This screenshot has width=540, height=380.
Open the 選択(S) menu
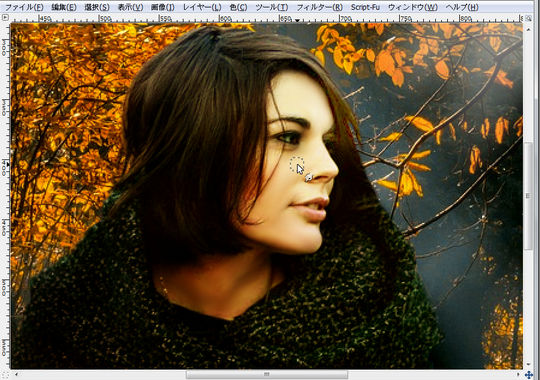pos(97,7)
